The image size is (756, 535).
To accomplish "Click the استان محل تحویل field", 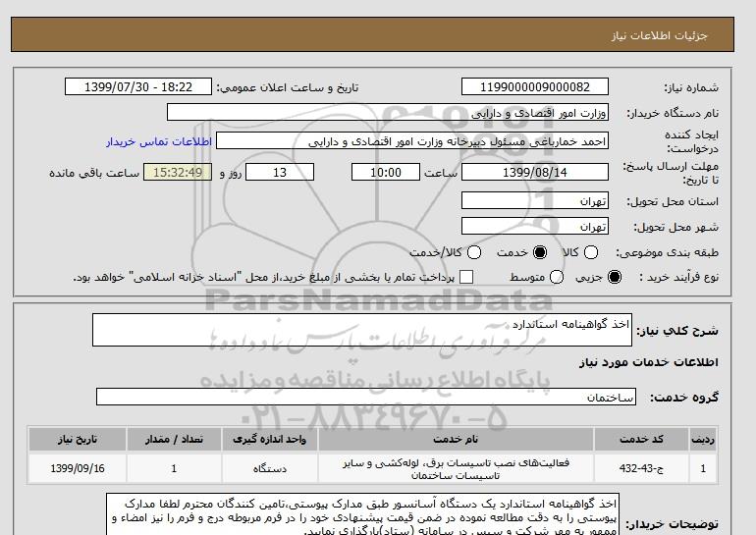I will [535, 200].
